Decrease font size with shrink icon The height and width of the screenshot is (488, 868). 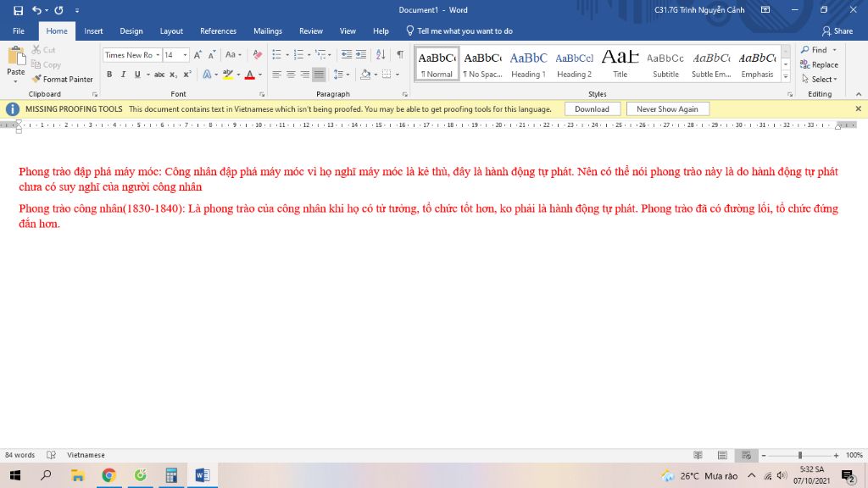click(212, 55)
